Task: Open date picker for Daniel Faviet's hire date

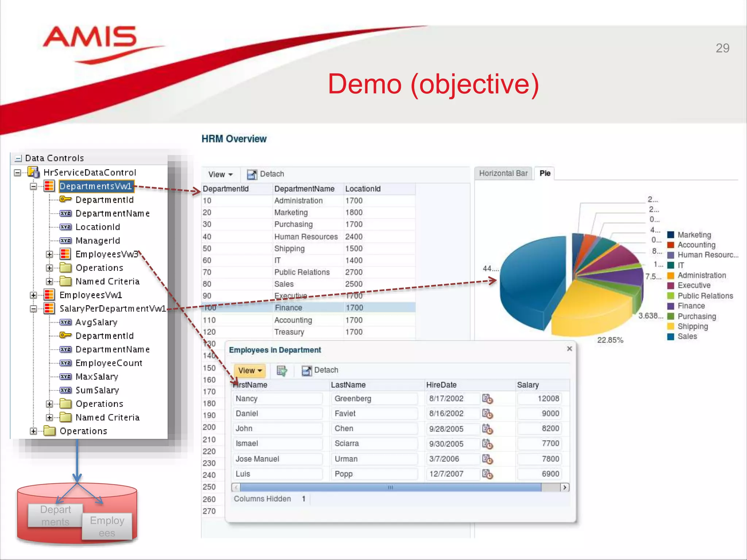Action: tap(487, 414)
